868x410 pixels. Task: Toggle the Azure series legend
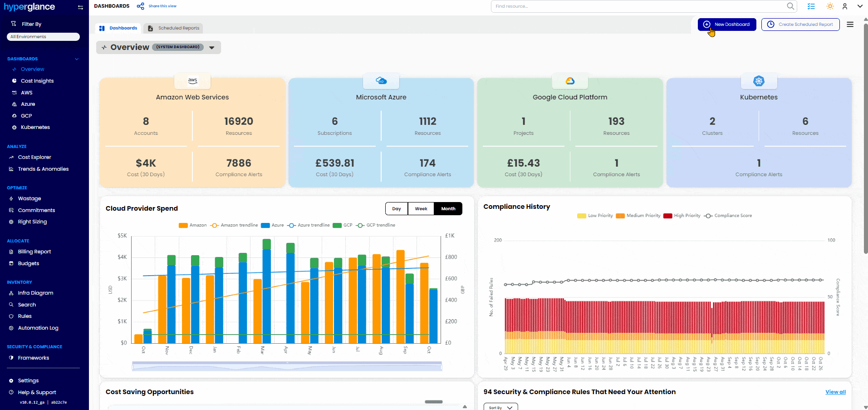(x=272, y=225)
